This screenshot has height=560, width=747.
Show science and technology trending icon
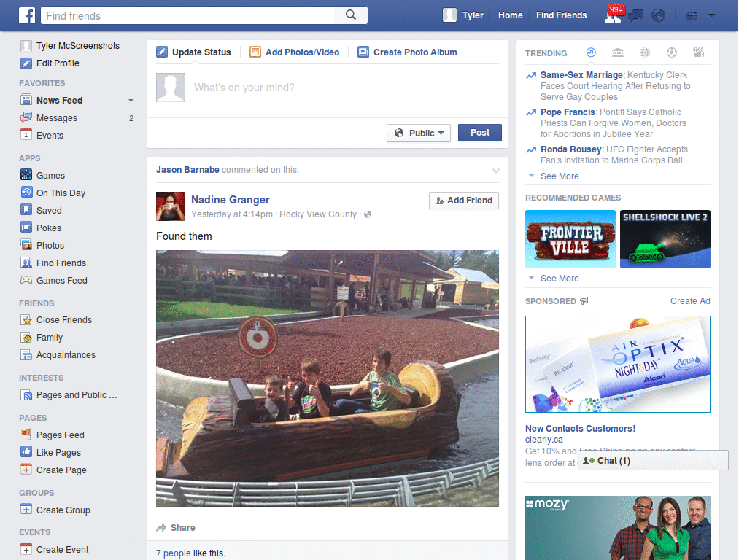pyautogui.click(x=645, y=52)
